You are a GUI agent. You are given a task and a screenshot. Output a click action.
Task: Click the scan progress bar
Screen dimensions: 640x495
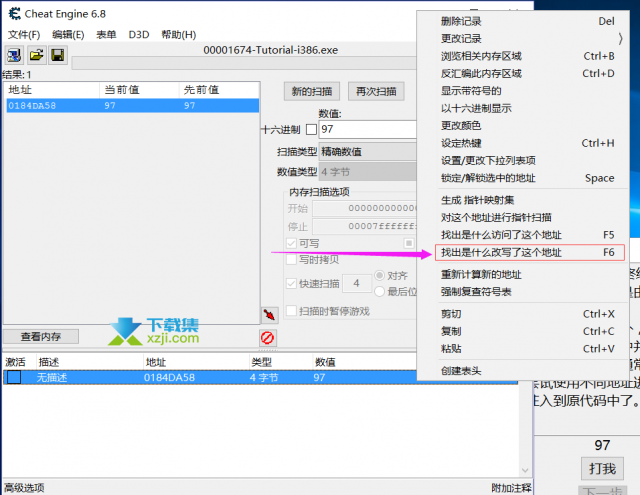coord(244,63)
